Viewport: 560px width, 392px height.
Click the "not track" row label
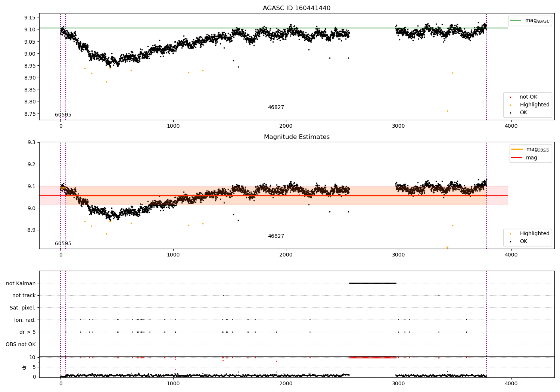(x=24, y=296)
